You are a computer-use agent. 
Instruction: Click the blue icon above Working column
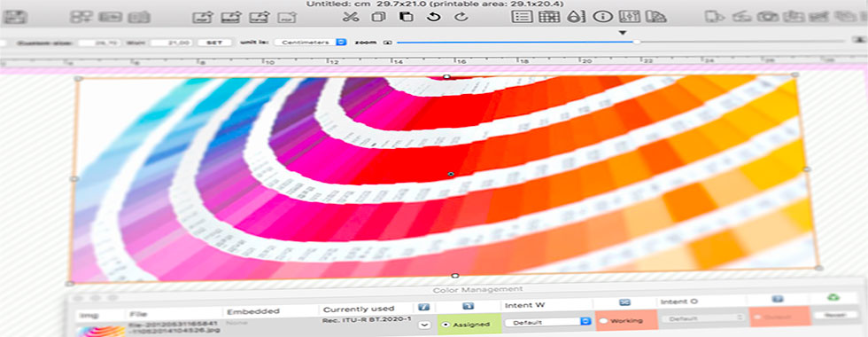(625, 302)
